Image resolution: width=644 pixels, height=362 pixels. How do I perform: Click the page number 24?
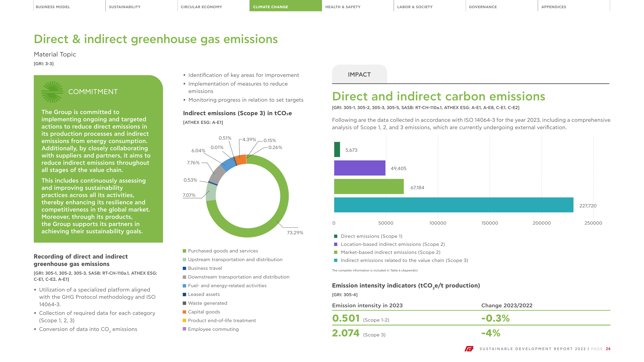(608, 349)
